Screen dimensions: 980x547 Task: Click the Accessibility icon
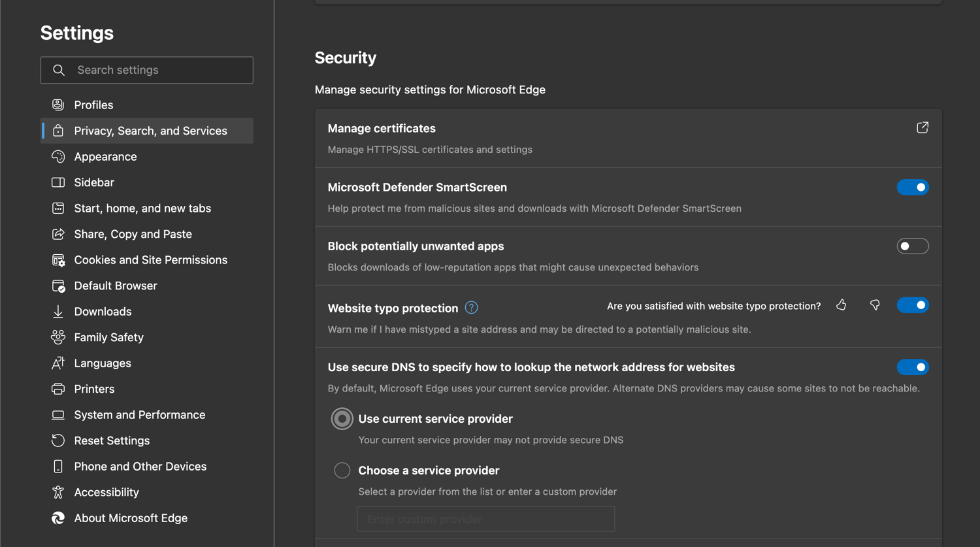pos(58,492)
